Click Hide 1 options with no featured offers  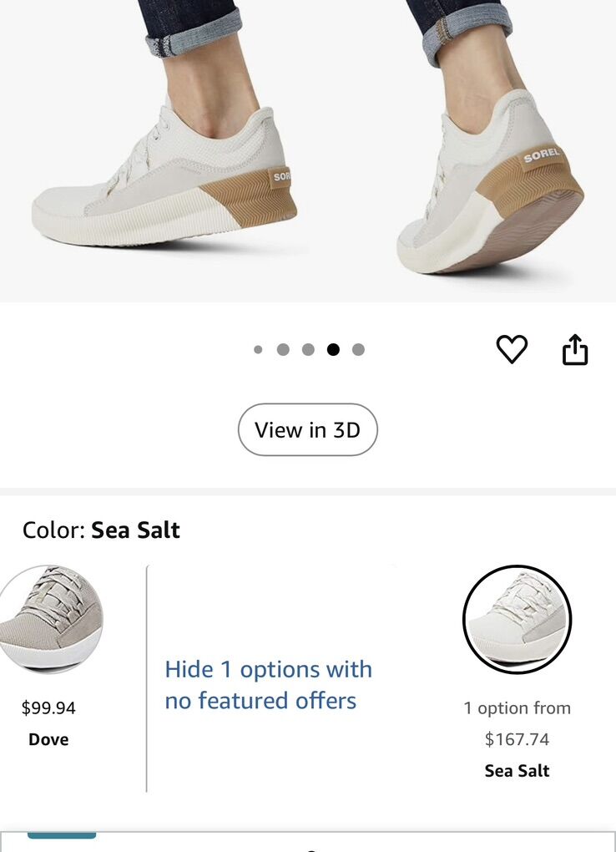(268, 685)
